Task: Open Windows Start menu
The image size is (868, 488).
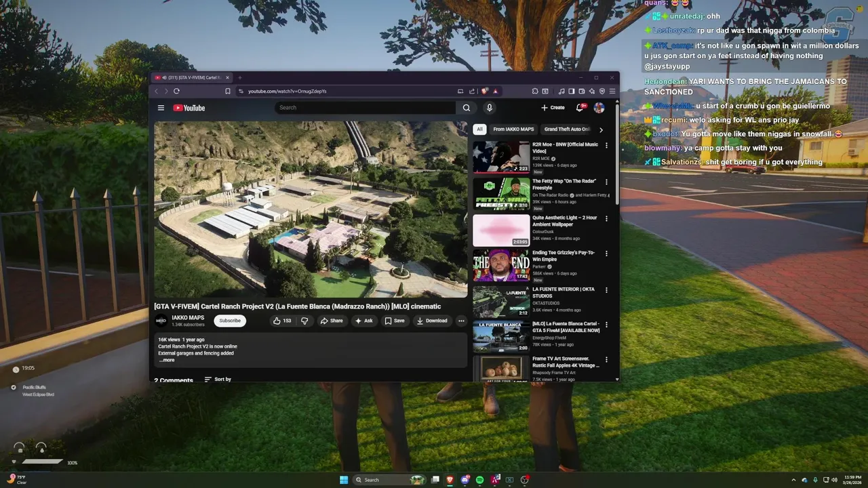Action: [344, 480]
